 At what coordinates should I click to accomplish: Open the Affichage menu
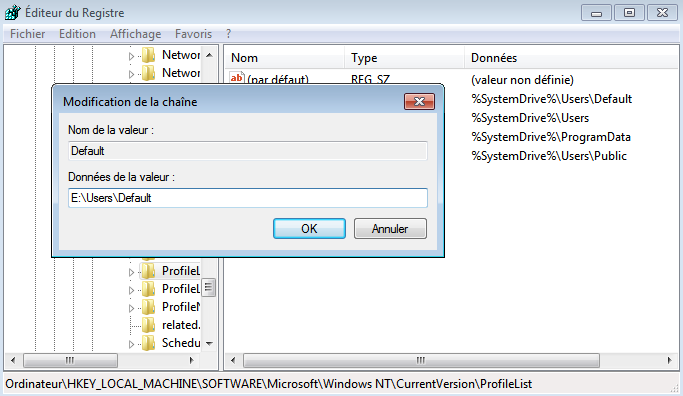(135, 34)
